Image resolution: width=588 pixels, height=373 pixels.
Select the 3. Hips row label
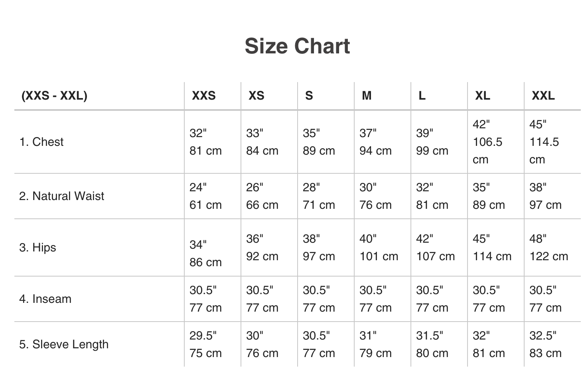(37, 247)
